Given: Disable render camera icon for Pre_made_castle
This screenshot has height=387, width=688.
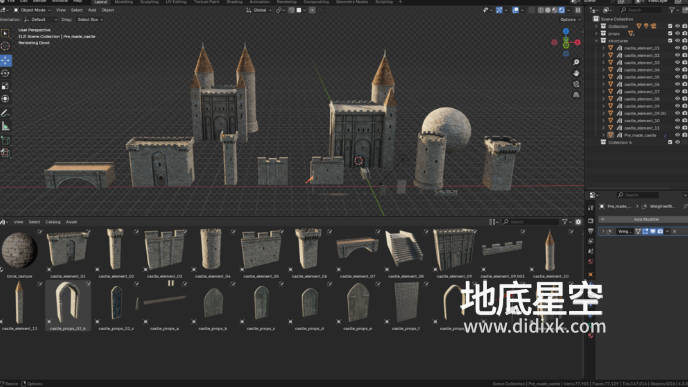Looking at the screenshot, I should click(684, 135).
